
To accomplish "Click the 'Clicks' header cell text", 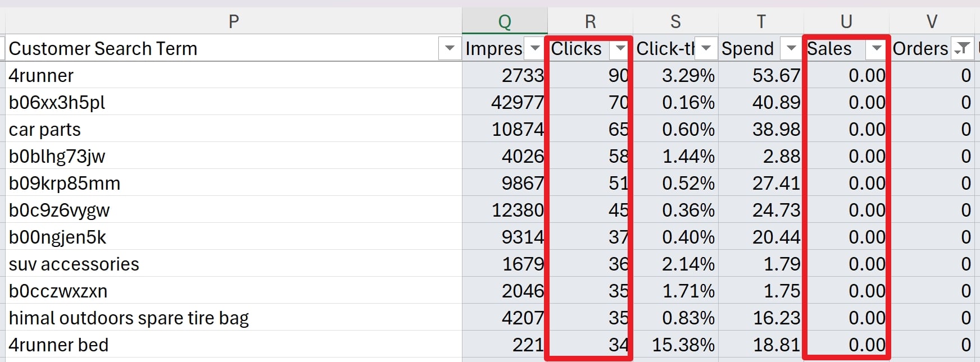I will tap(576, 49).
